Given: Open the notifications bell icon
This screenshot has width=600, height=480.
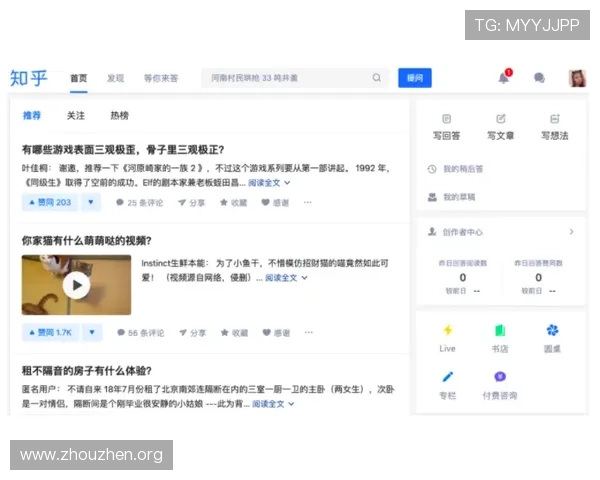Looking at the screenshot, I should [504, 78].
